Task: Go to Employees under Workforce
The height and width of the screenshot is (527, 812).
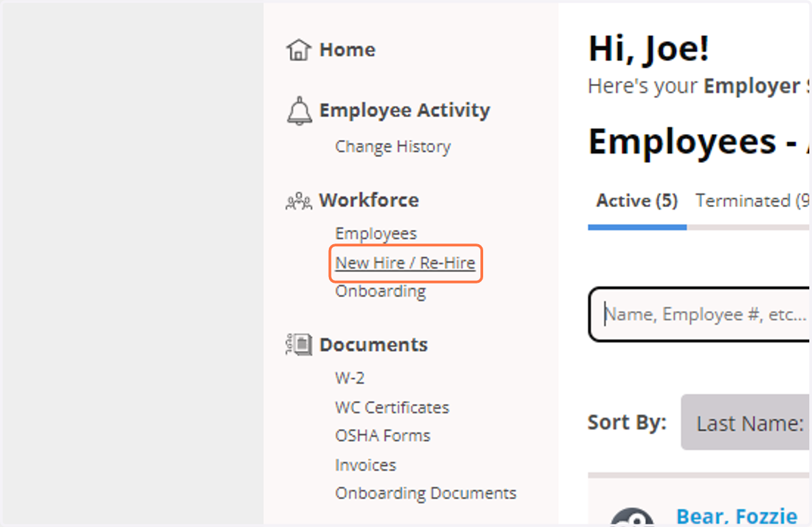Action: pyautogui.click(x=376, y=233)
